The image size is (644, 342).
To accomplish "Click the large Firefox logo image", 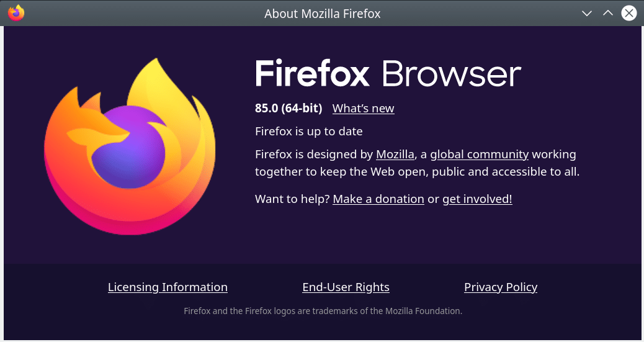I will [x=130, y=147].
